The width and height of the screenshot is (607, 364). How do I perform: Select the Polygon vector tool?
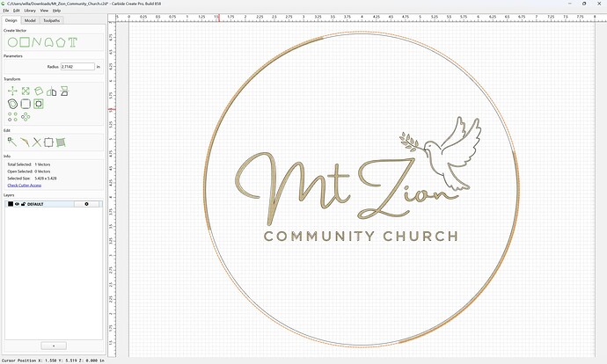click(61, 42)
